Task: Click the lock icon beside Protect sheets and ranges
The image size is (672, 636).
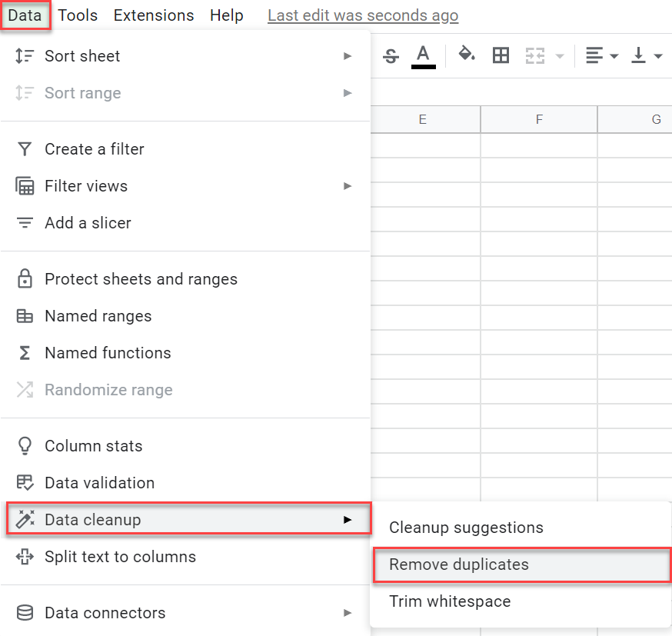Action: click(24, 279)
